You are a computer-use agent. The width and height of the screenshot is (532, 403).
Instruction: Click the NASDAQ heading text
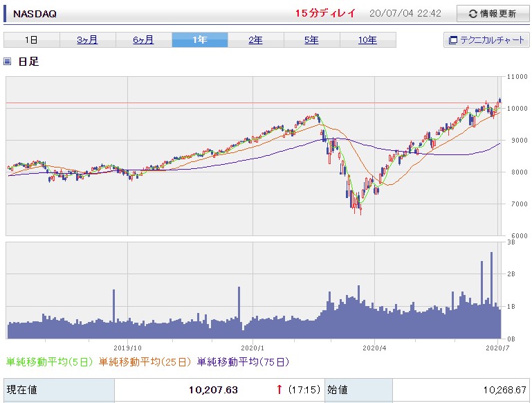tap(35, 14)
